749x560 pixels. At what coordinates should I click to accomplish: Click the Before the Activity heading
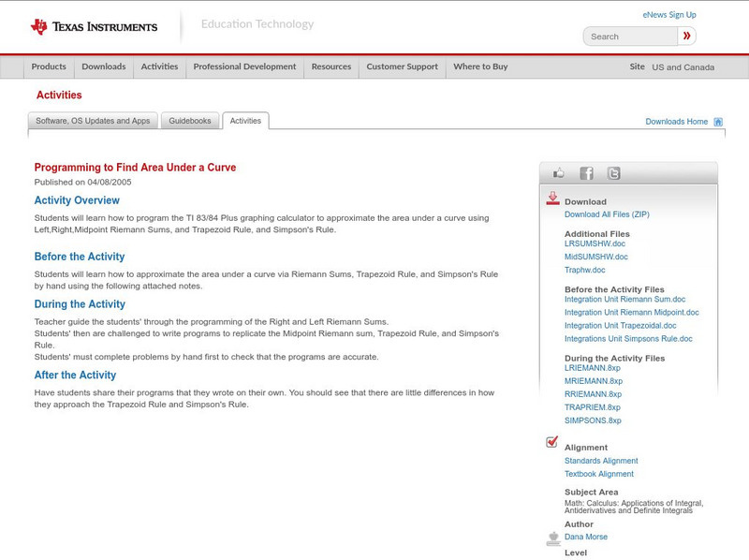80,258
